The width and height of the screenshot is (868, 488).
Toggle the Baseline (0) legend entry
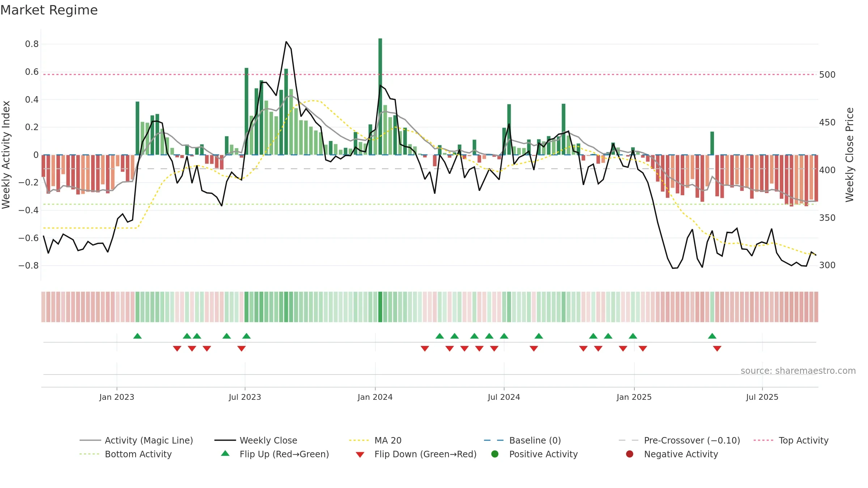pyautogui.click(x=522, y=440)
